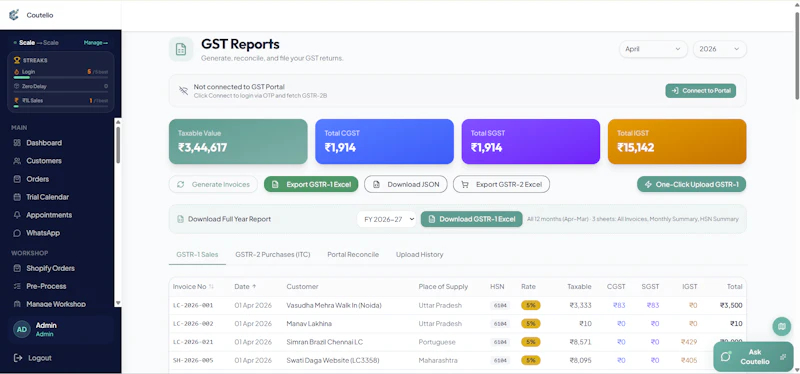Click the WhatsApp chat icon
Image resolution: width=800 pixels, height=374 pixels.
click(x=17, y=233)
